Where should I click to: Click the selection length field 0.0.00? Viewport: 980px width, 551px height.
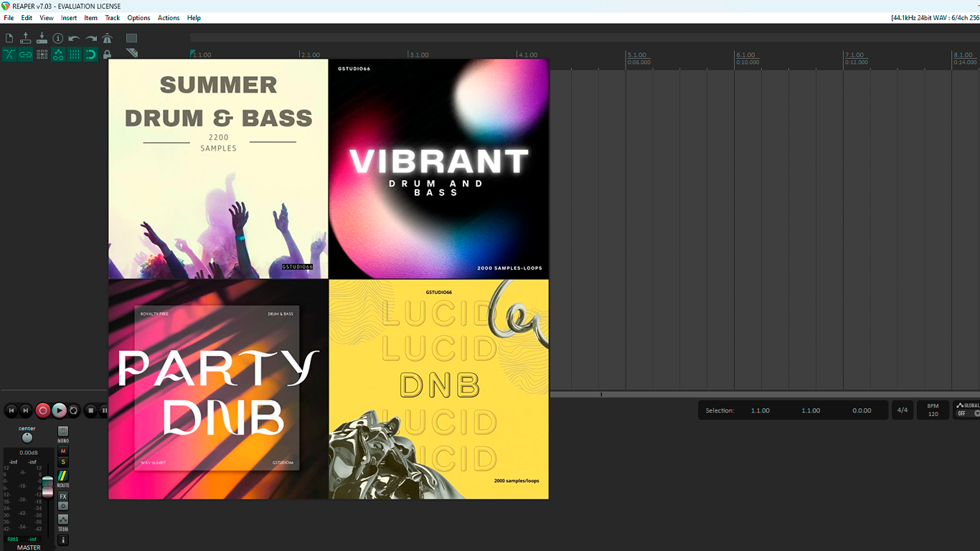(862, 410)
